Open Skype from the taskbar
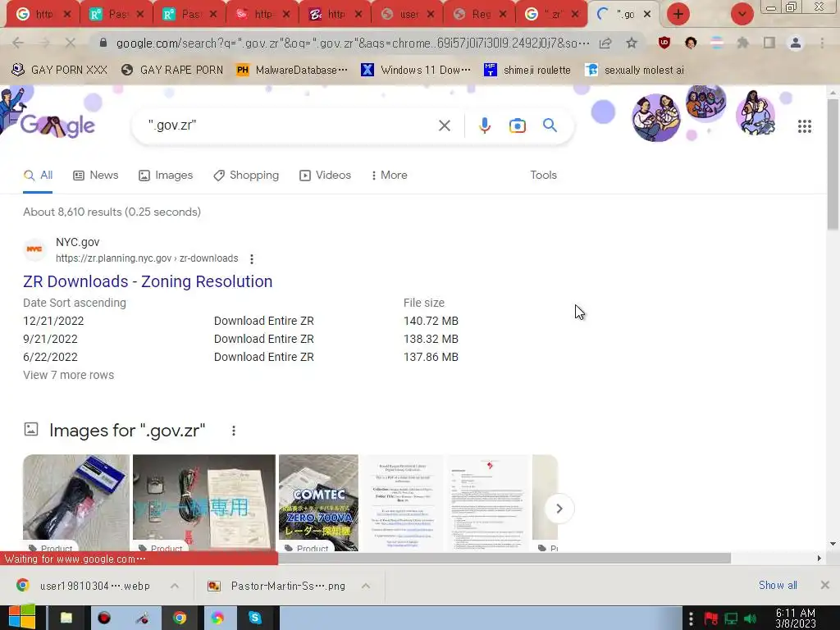The image size is (840, 630). (254, 618)
